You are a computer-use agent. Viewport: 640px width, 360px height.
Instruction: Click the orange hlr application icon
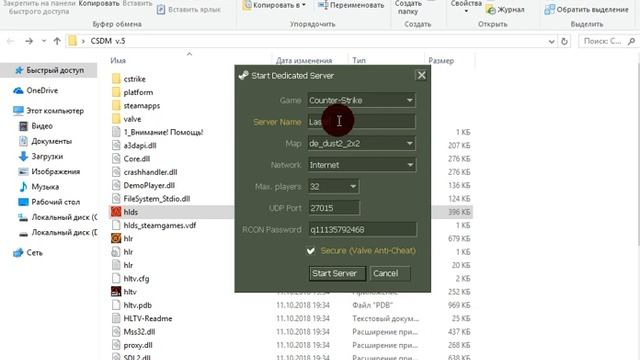point(116,238)
